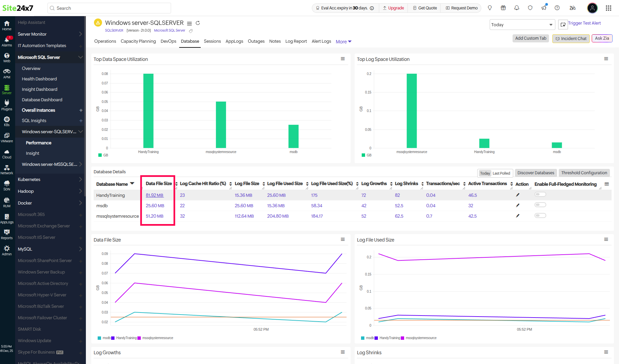Open Top Data Space Utilization hamburger menu
619x364 pixels.
343,59
